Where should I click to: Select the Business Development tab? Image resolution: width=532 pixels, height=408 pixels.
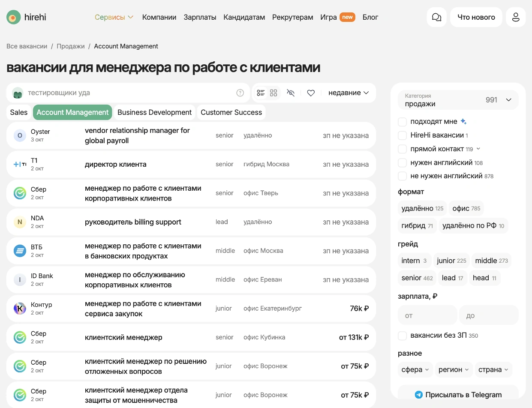[154, 112]
